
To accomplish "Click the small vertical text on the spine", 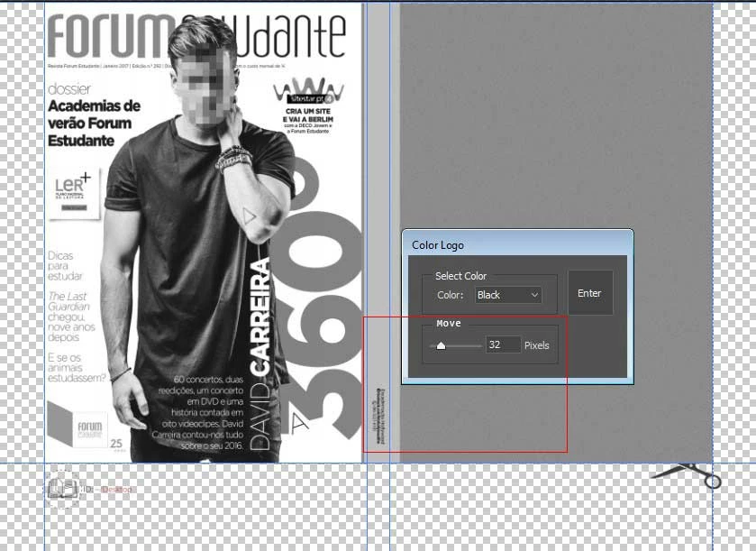I will [378, 417].
